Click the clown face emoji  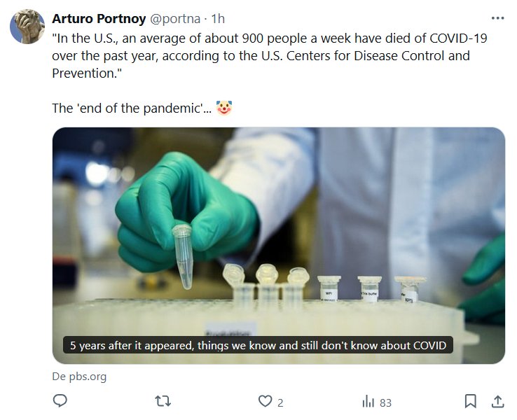[224, 108]
